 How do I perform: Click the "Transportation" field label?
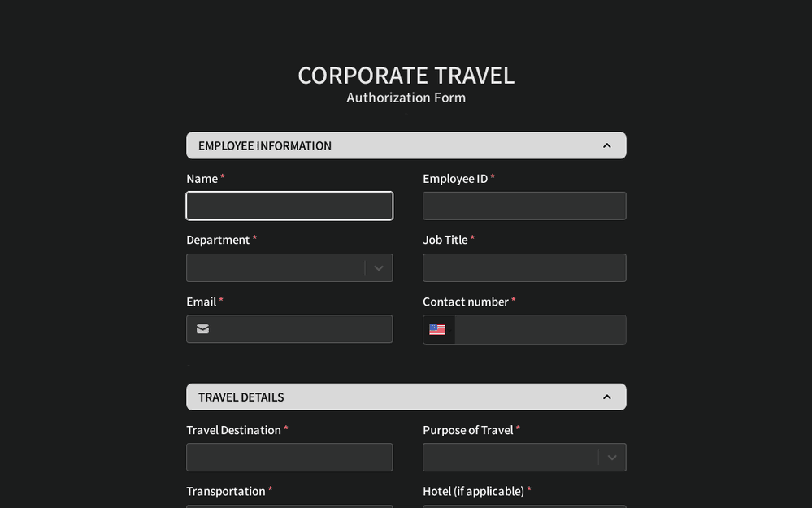point(226,492)
